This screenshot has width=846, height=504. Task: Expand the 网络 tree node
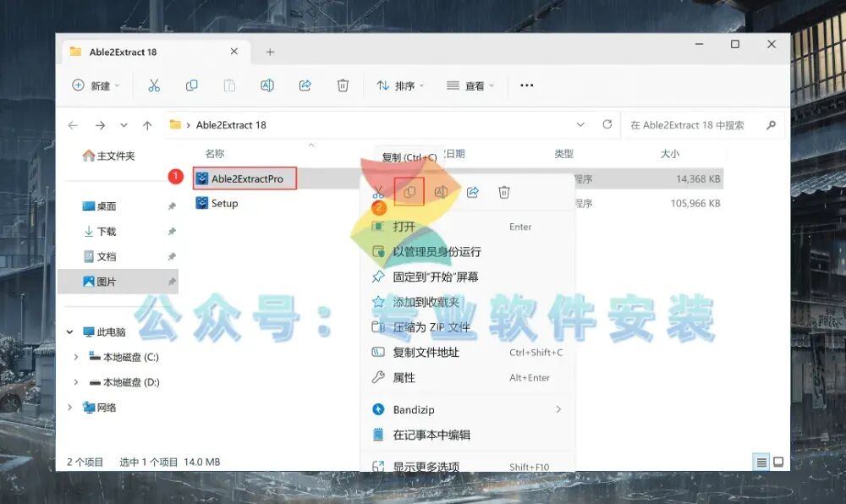69,408
